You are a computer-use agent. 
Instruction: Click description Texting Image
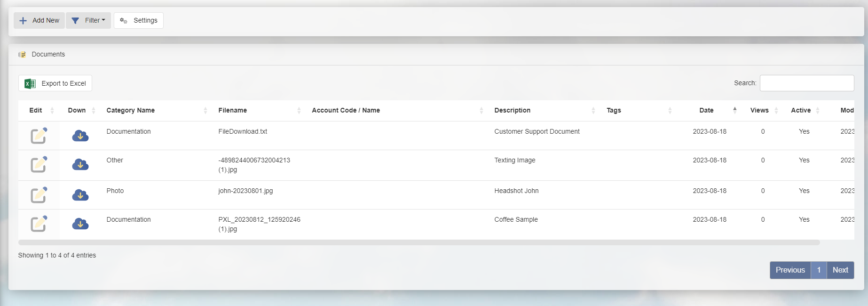pos(515,161)
